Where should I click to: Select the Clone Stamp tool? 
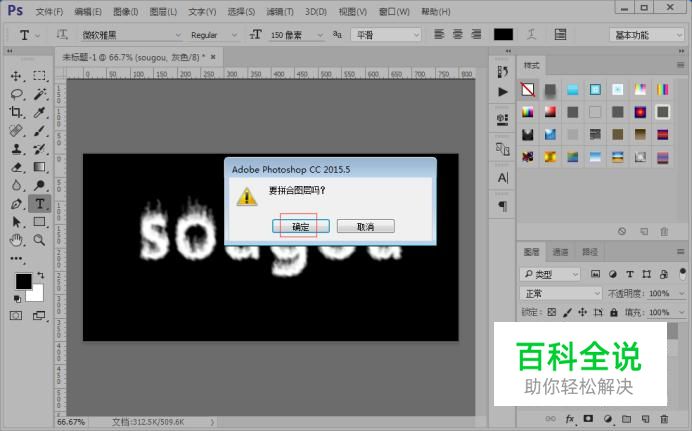pos(16,149)
